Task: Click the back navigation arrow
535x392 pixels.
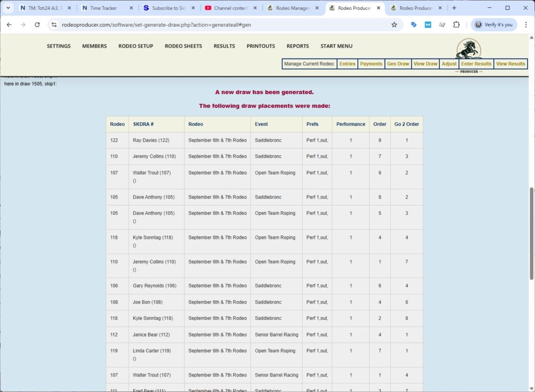Action: pos(9,25)
